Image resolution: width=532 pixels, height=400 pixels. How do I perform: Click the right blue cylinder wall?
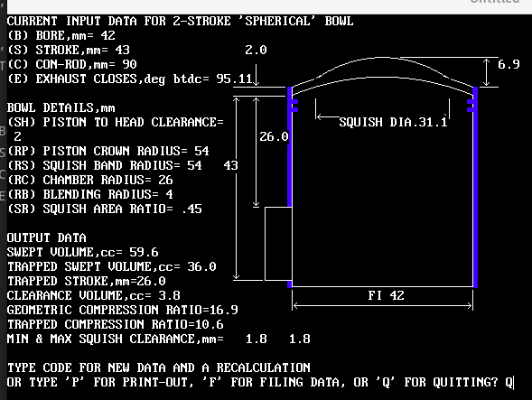point(475,187)
